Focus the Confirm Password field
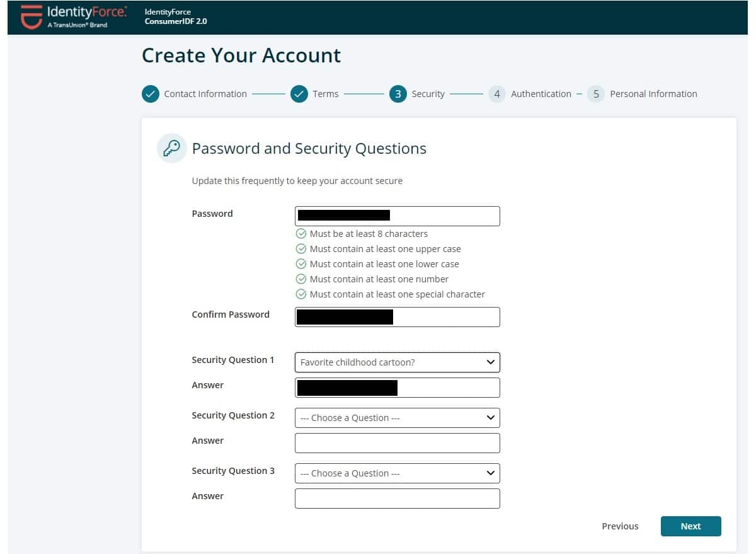756x554 pixels. point(398,317)
